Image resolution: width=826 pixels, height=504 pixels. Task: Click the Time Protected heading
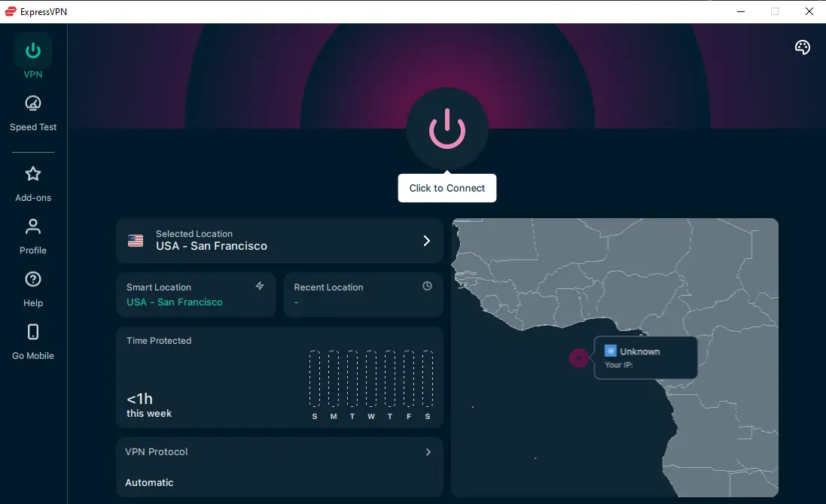(x=159, y=340)
